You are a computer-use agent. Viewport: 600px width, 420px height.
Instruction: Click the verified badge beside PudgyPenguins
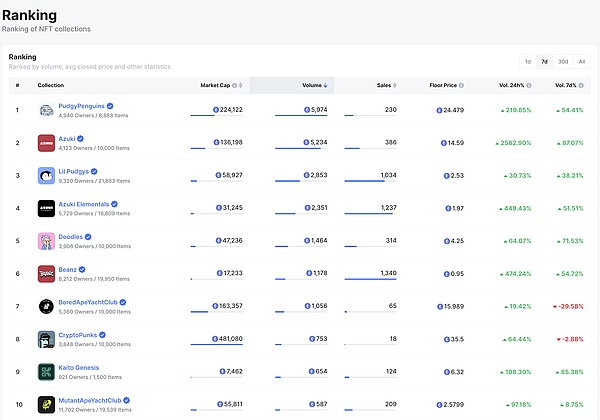[x=110, y=106]
